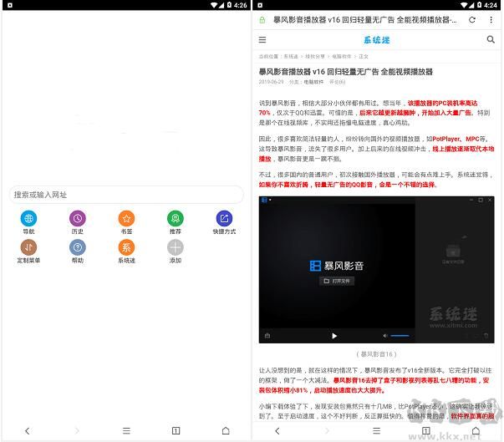Open the 历史 history icon
504x442 pixels.
[x=77, y=218]
